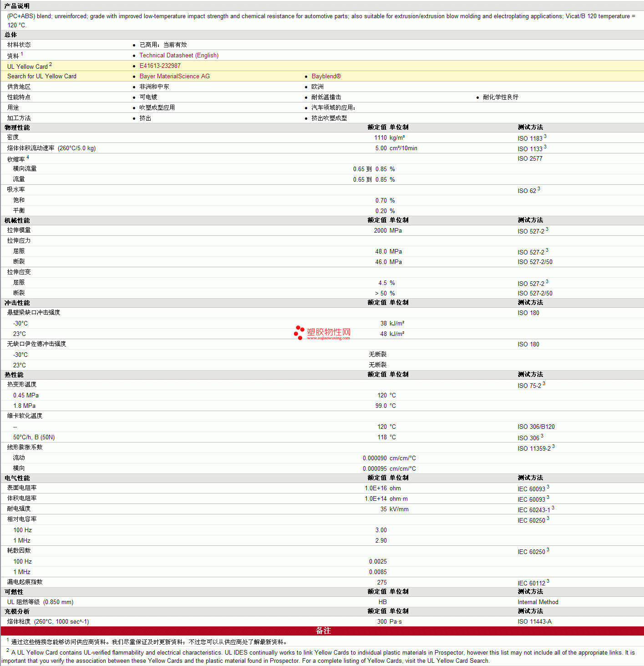The width and height of the screenshot is (644, 666).
Task: Select the break strain value > 50
Action: pos(381,293)
